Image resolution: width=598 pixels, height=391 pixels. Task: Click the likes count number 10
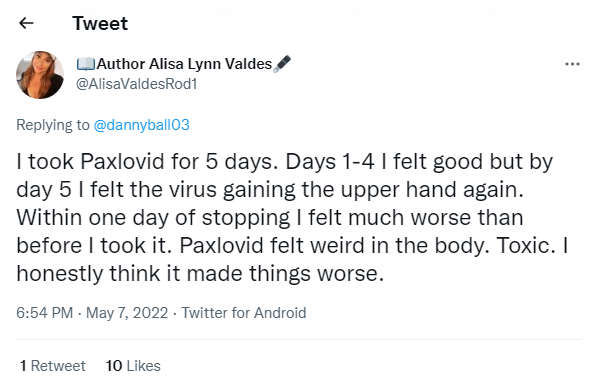(114, 366)
